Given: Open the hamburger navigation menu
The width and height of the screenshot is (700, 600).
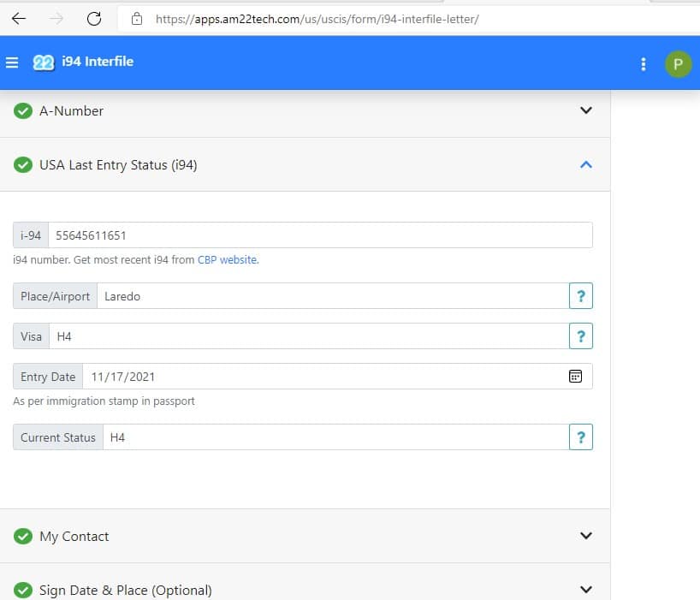Looking at the screenshot, I should [x=12, y=62].
